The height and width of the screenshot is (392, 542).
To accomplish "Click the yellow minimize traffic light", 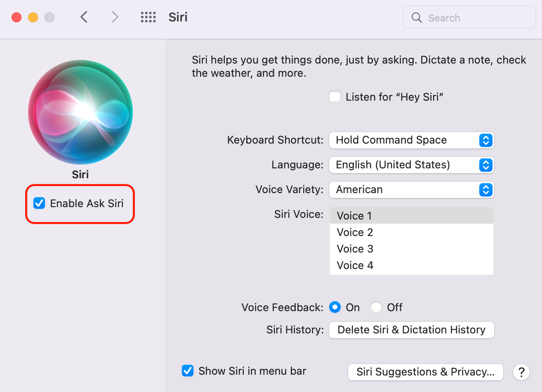I will [x=33, y=17].
